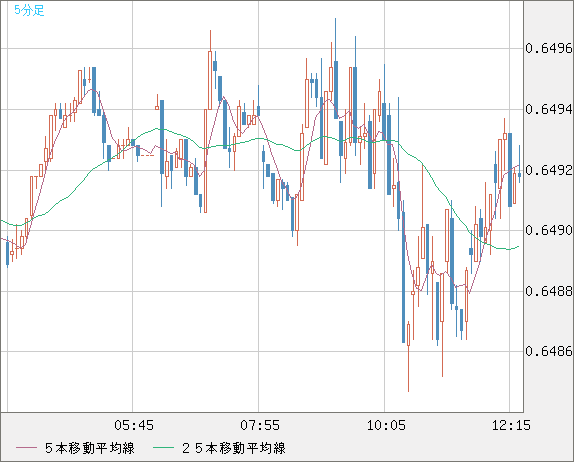
Task: Click the 12:15 time axis label
Action: coord(511,425)
